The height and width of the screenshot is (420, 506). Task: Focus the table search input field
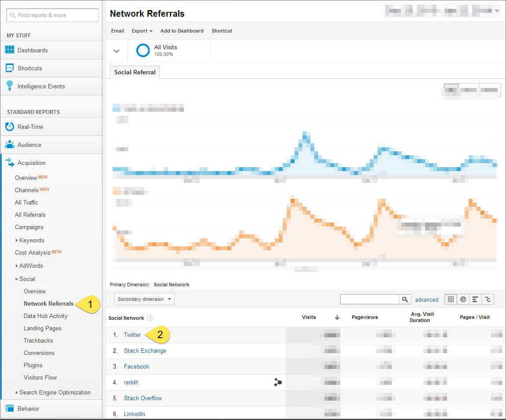(369, 299)
